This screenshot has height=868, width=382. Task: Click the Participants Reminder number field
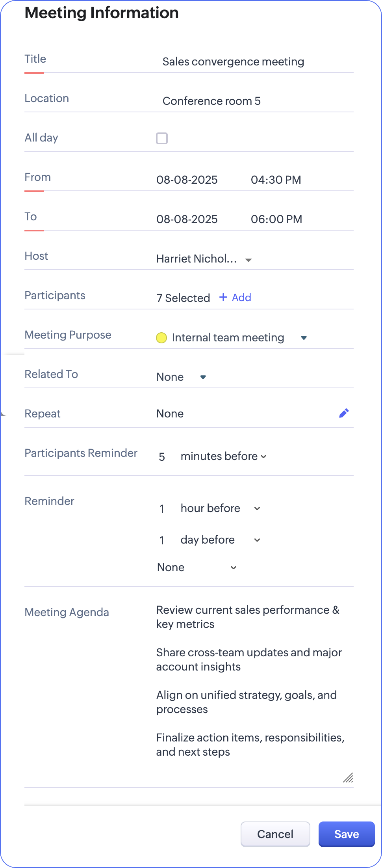(162, 457)
